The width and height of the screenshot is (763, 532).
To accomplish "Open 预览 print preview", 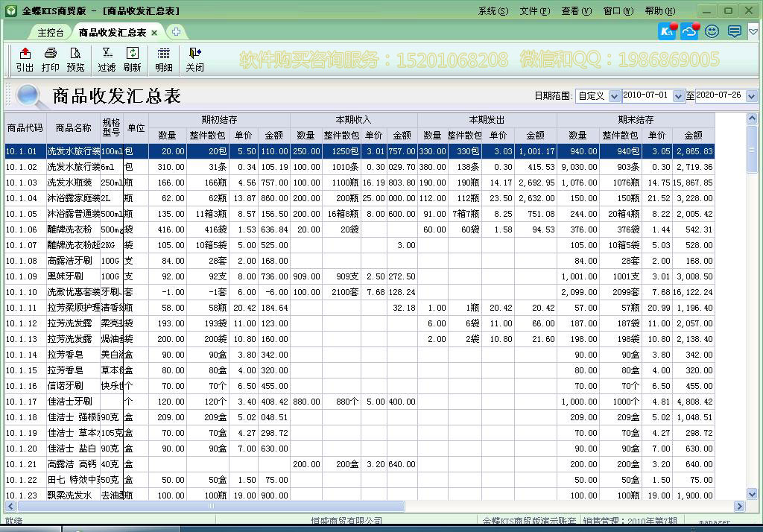I will pyautogui.click(x=75, y=59).
